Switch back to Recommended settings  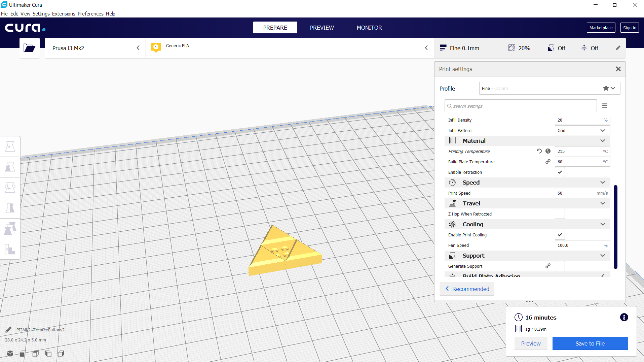tap(467, 289)
